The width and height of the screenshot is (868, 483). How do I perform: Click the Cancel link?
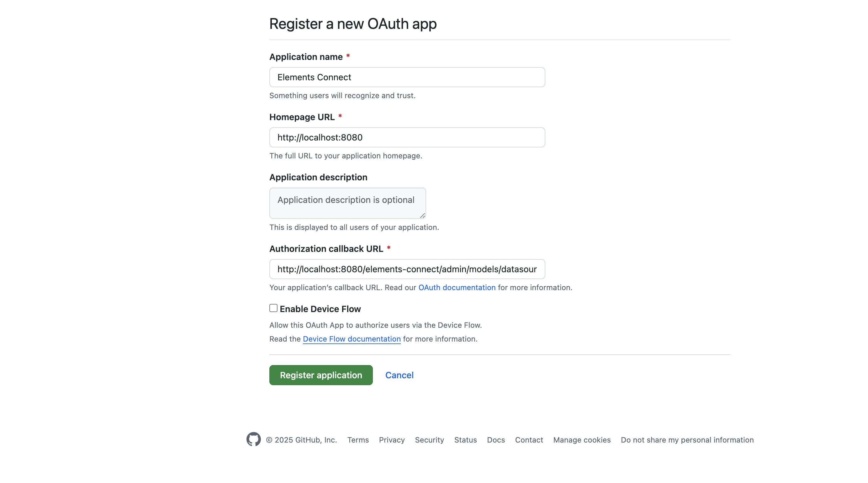click(399, 375)
